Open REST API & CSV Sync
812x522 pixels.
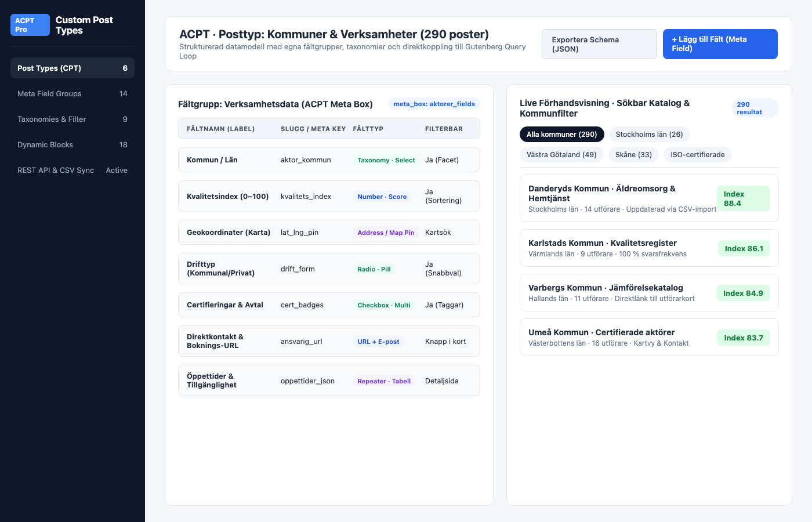tap(72, 170)
